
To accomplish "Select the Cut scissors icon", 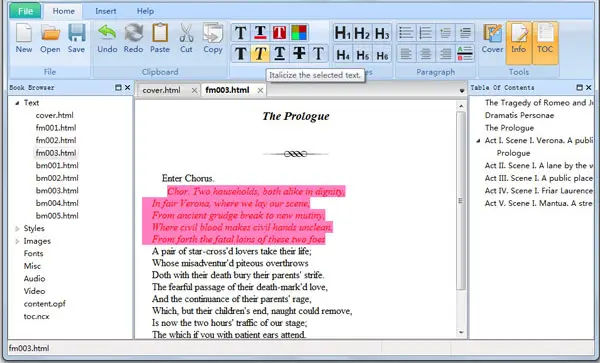I will [186, 33].
